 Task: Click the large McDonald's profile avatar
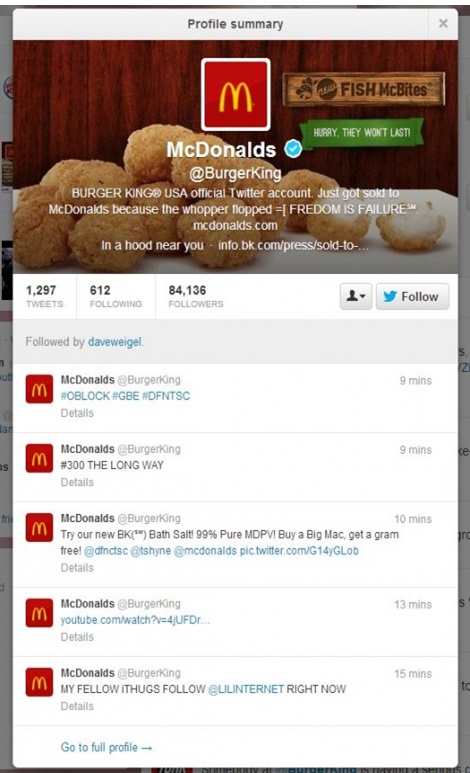click(236, 95)
